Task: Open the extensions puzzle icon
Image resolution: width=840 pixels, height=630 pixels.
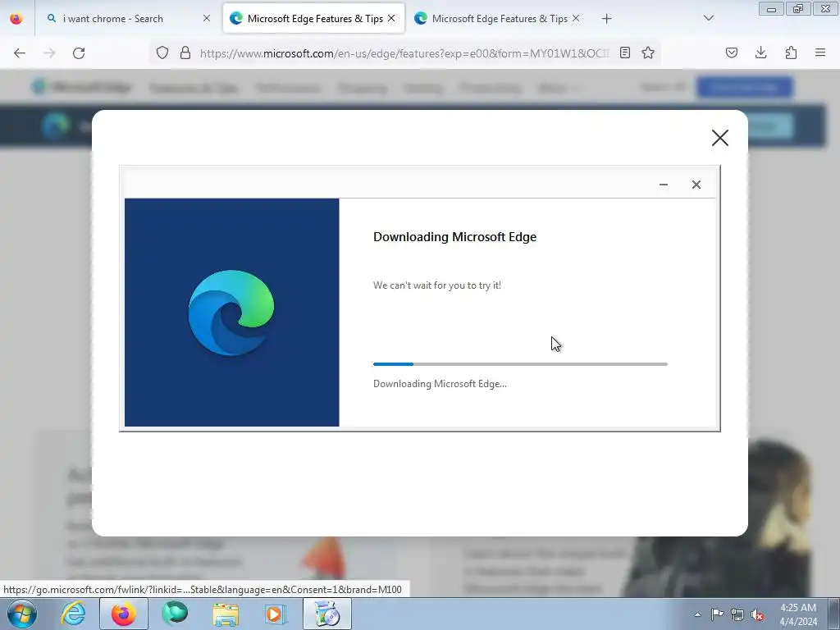Action: (791, 52)
